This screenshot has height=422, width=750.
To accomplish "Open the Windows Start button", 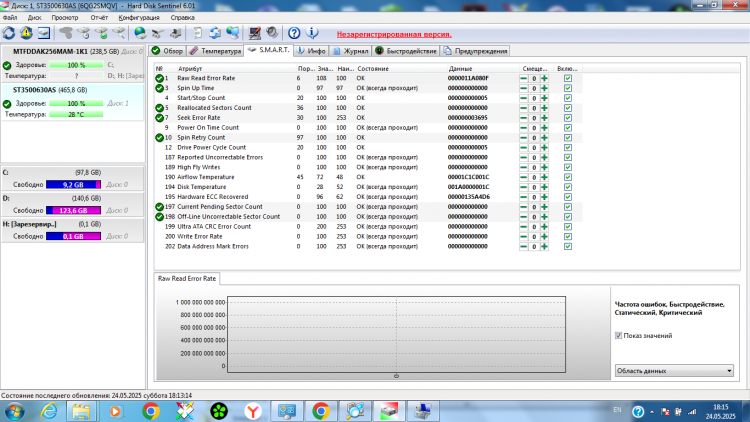I will coord(14,411).
